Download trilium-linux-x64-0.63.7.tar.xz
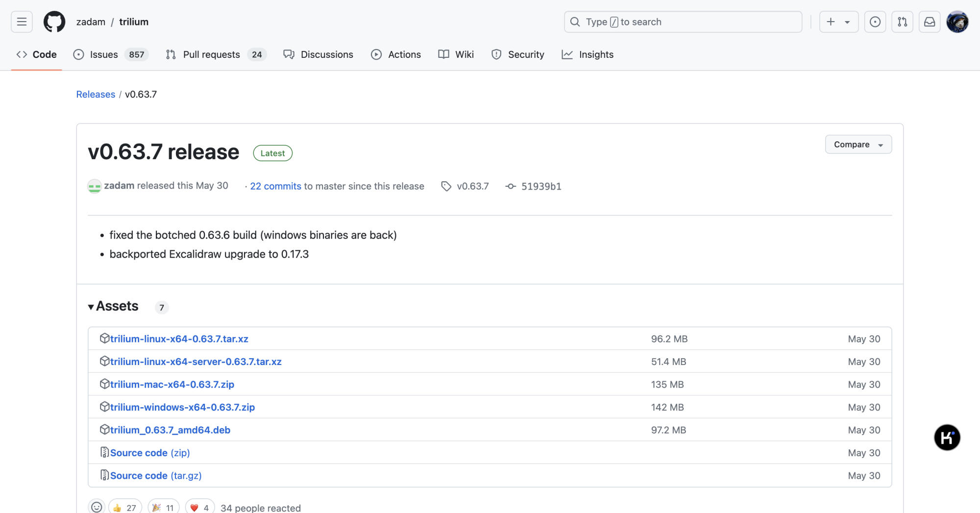The image size is (980, 513). click(x=179, y=339)
